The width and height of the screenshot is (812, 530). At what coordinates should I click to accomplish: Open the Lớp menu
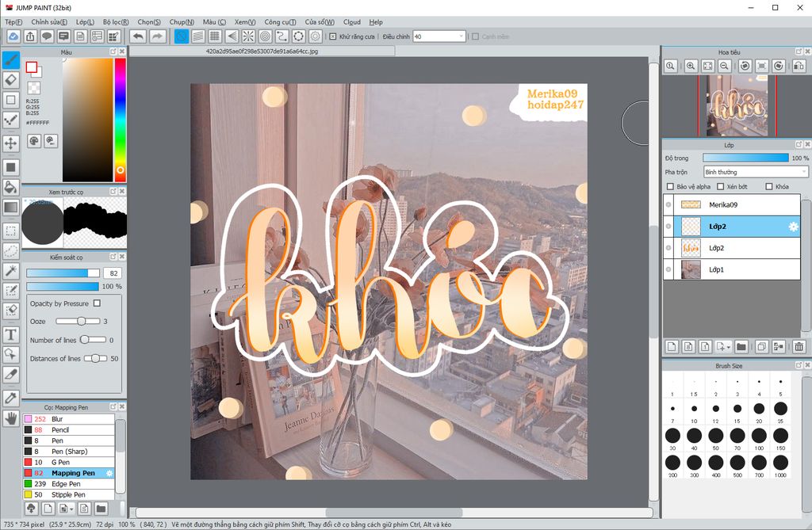pos(85,21)
